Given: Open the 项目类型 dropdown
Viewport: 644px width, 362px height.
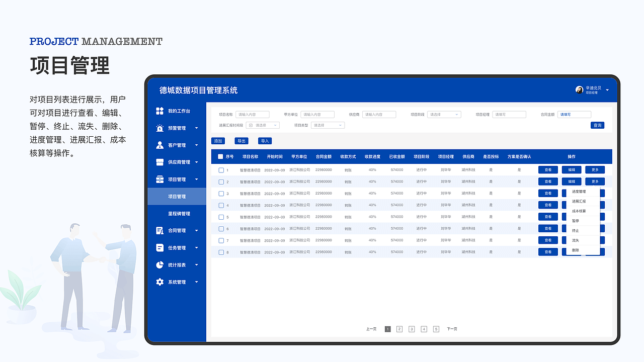Looking at the screenshot, I should coord(328,125).
